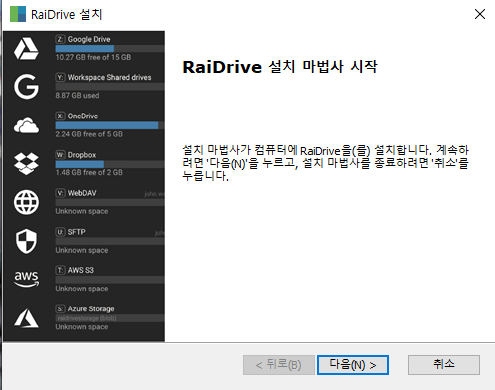The width and height of the screenshot is (495, 390).
Task: Click the Z: drive letter badge
Action: point(60,39)
